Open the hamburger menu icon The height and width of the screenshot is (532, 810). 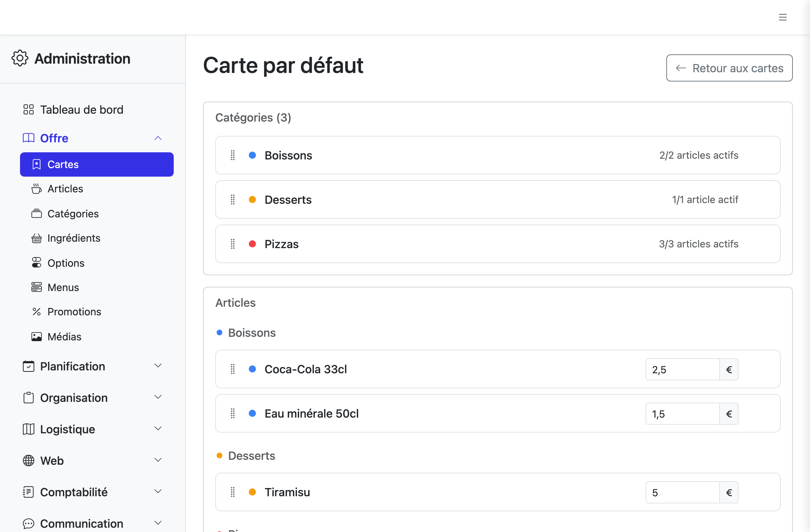tap(783, 17)
